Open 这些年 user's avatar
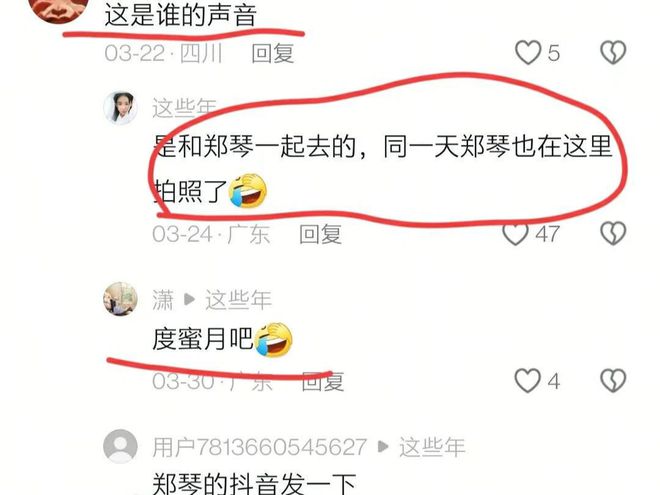Screen dimensions: 660x495 120,108
